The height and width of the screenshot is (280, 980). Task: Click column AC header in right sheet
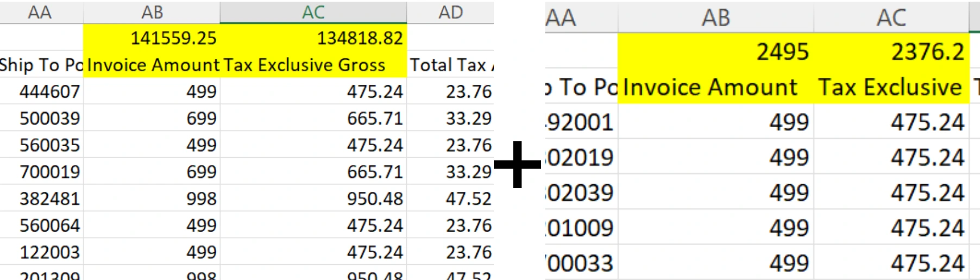coord(891,18)
